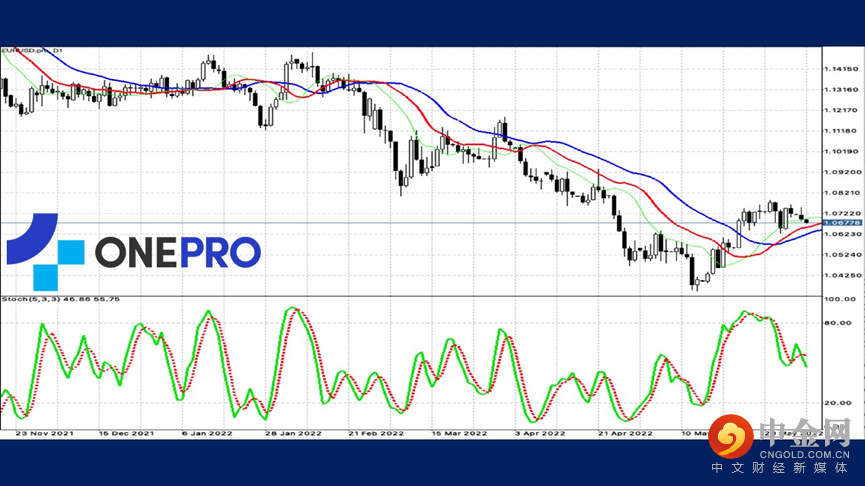Click the 21 Feb 2022 date label

pyautogui.click(x=376, y=434)
